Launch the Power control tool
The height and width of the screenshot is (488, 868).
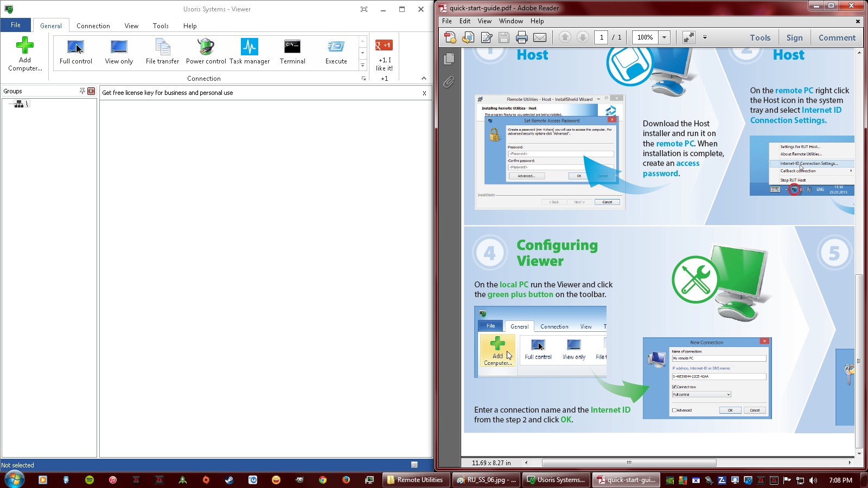click(x=206, y=52)
